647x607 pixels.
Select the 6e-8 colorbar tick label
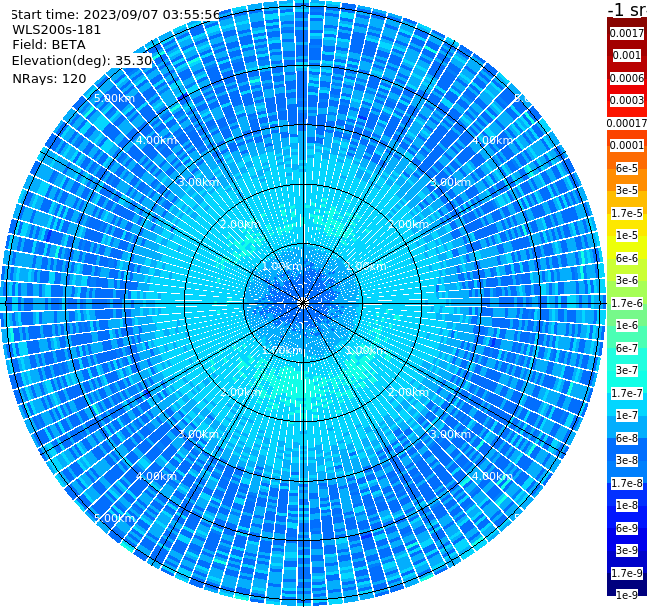(x=627, y=438)
